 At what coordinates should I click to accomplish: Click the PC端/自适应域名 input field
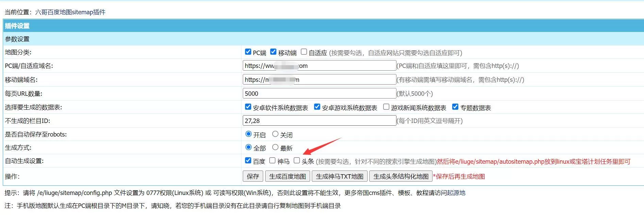(x=319, y=66)
